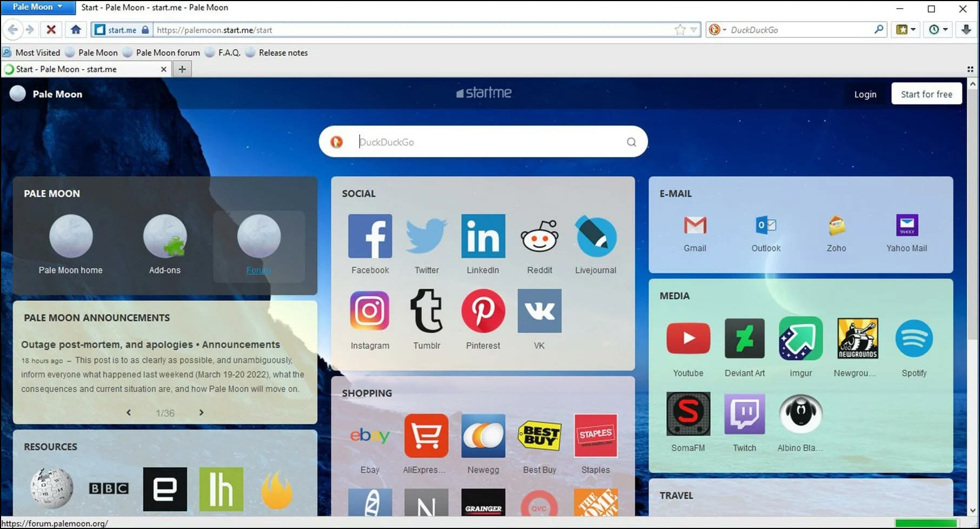Open Instagram from the Social widget
Viewport: 980px width, 529px height.
click(x=370, y=311)
